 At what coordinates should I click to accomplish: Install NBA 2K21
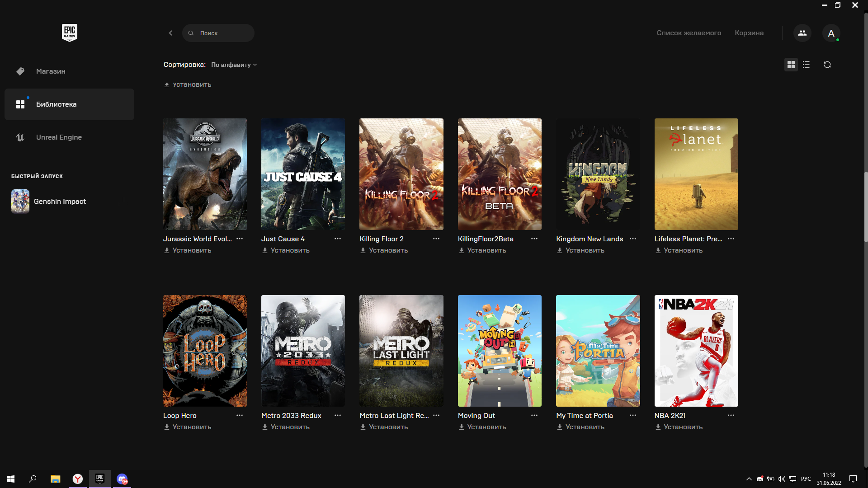679,427
